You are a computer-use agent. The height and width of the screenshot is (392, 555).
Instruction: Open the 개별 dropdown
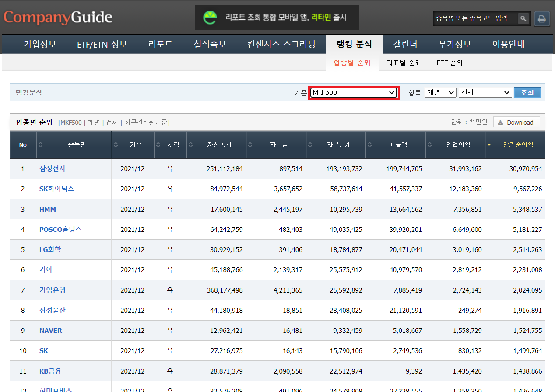click(x=440, y=92)
